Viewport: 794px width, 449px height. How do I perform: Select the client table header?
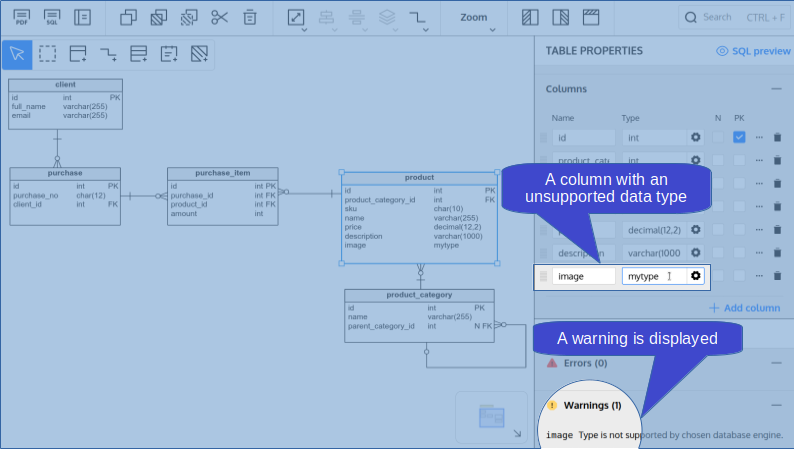(65, 85)
